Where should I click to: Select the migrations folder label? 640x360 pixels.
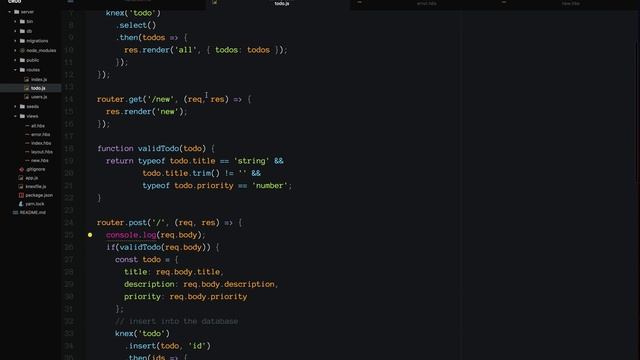pos(37,41)
